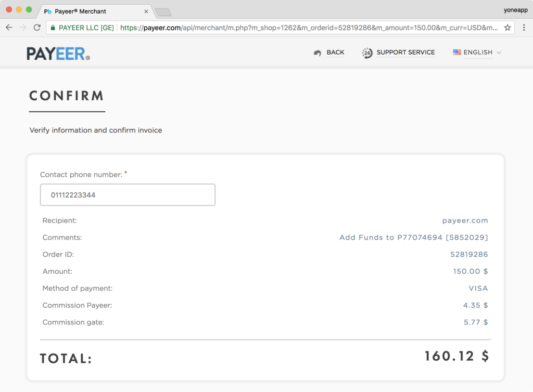This screenshot has height=392, width=533.
Task: Click the contact phone number field
Action: (128, 195)
